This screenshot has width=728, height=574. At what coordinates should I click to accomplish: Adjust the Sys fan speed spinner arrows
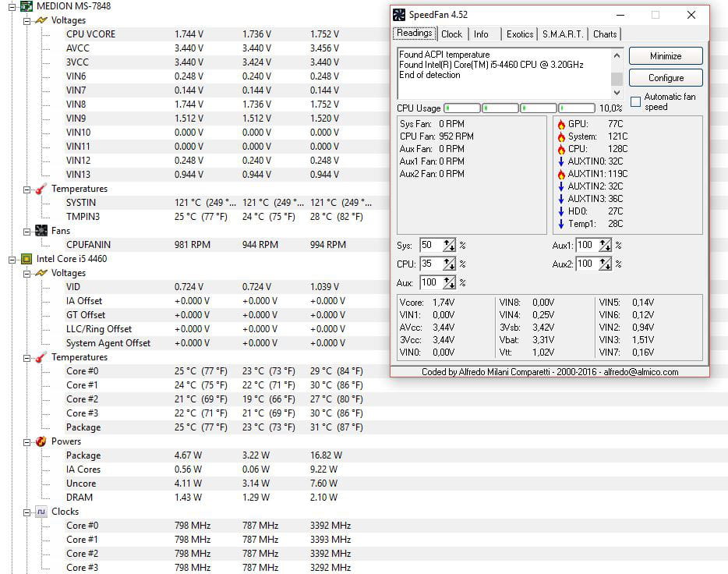pos(449,245)
